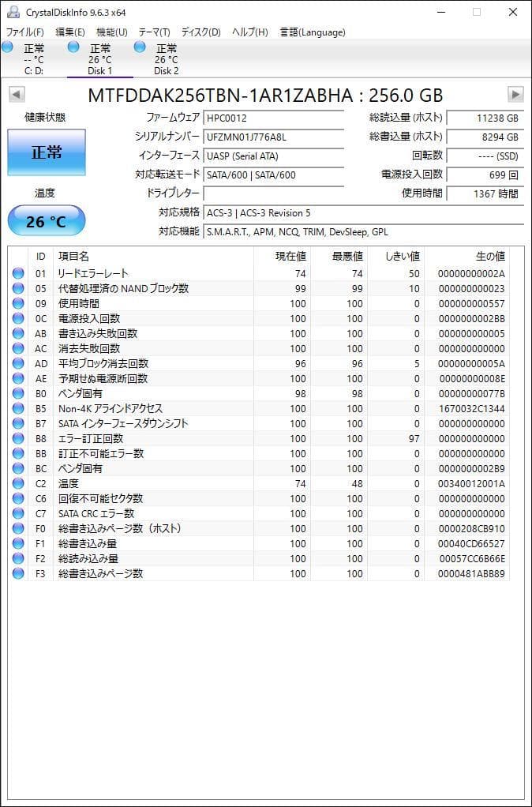
Task: Click the 生の値 column header
Action: click(466, 257)
